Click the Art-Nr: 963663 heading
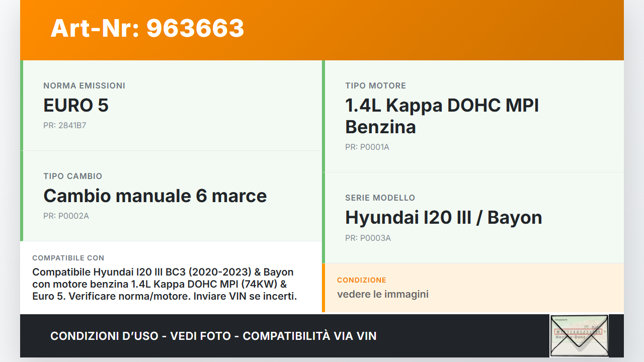 [147, 28]
